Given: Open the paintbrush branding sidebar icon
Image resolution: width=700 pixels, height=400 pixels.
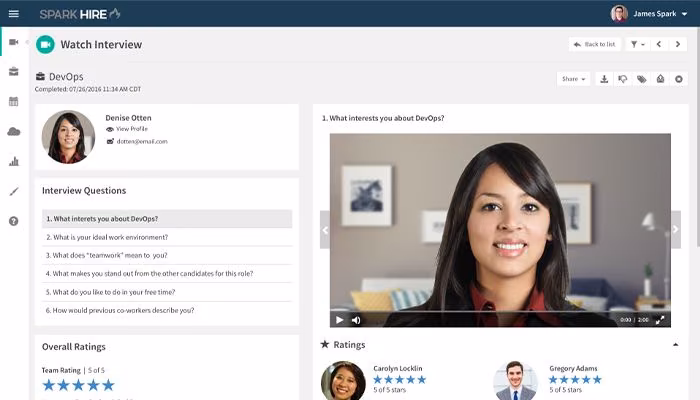Looking at the screenshot, I should [14, 192].
